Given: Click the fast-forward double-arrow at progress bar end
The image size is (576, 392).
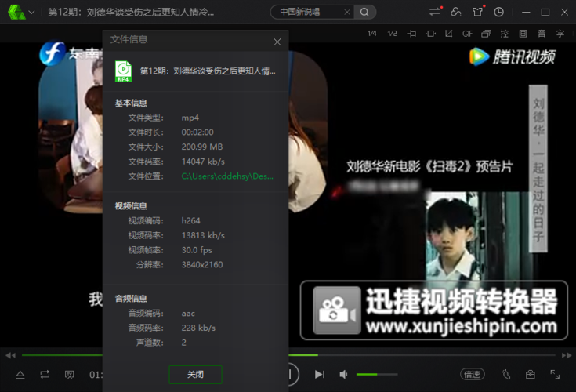Looking at the screenshot, I should 567,355.
